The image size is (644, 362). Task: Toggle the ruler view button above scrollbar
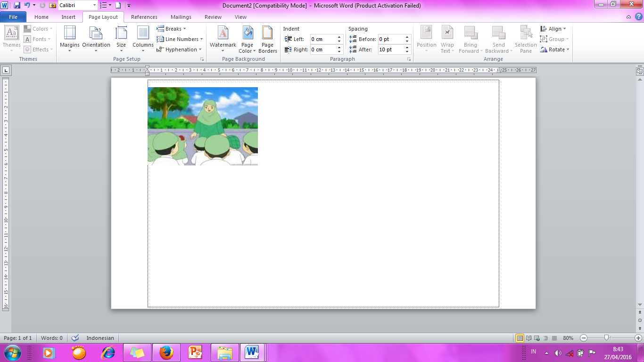640,71
